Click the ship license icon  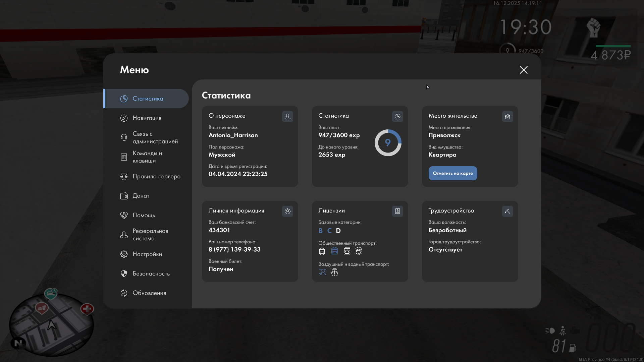[x=334, y=272]
